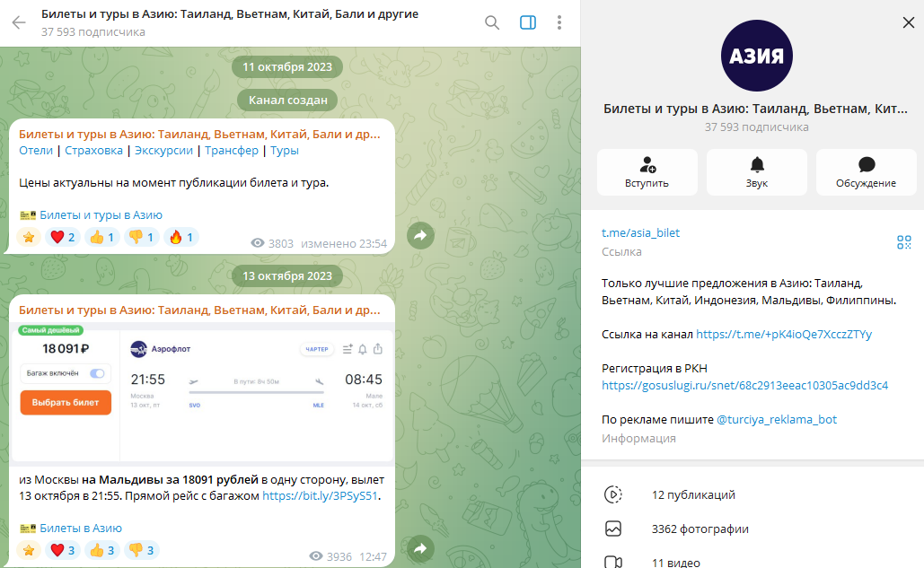
Task: Add fire reaction on the first post
Action: pyautogui.click(x=181, y=238)
